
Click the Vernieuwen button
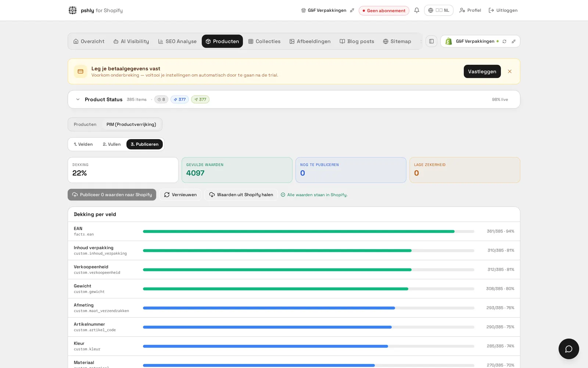[x=180, y=195]
